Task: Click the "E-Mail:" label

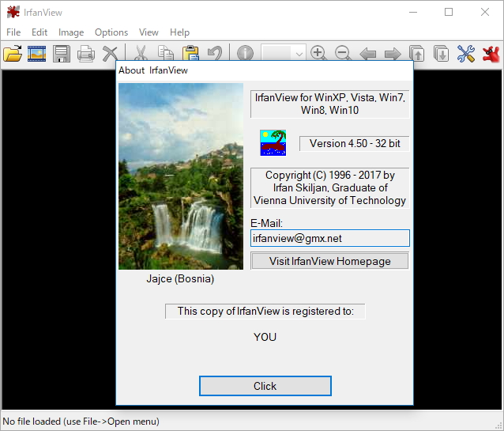Action: 266,223
